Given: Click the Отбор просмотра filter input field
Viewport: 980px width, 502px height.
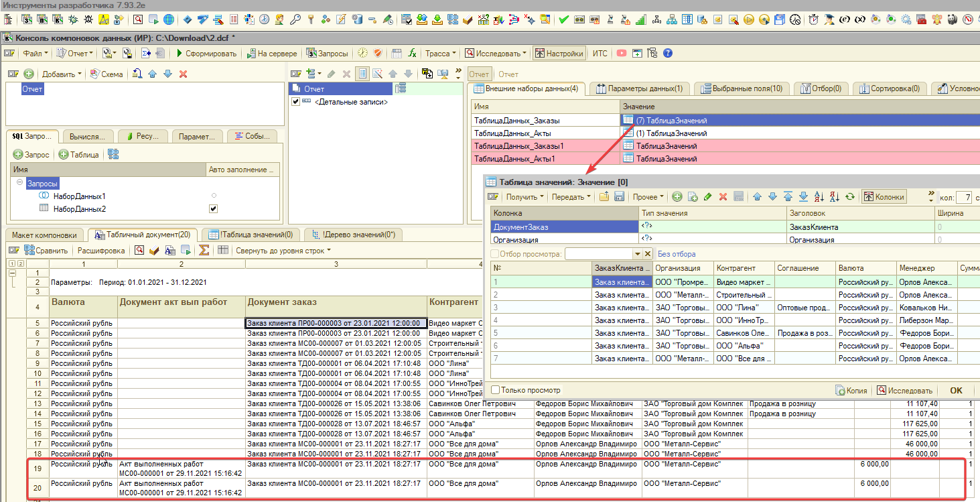Looking at the screenshot, I should pyautogui.click(x=599, y=254).
